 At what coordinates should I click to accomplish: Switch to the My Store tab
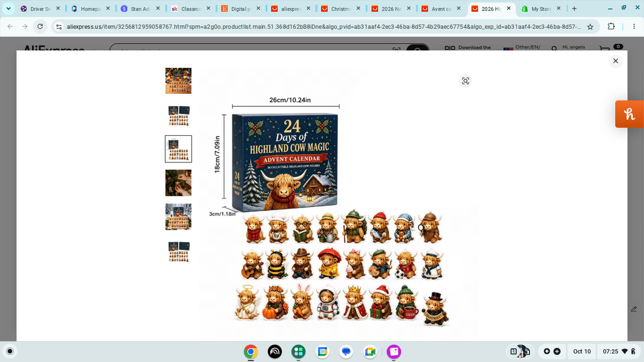[x=541, y=9]
